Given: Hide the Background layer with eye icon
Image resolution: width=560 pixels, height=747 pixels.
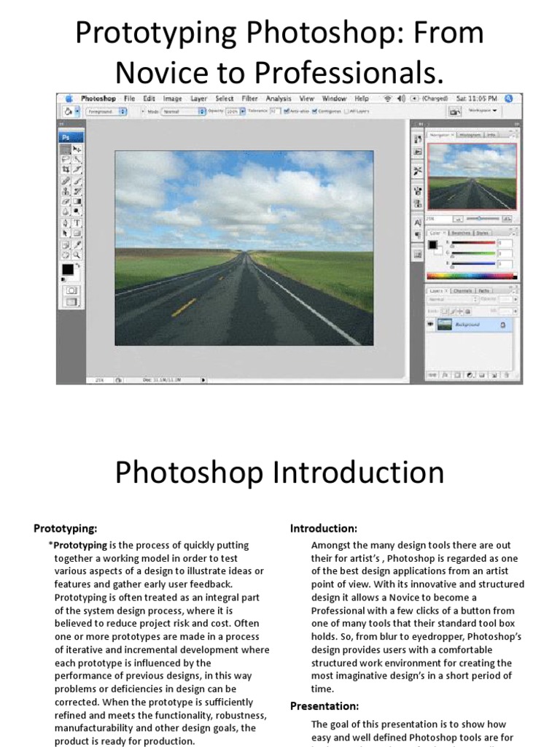Looking at the screenshot, I should (x=432, y=324).
